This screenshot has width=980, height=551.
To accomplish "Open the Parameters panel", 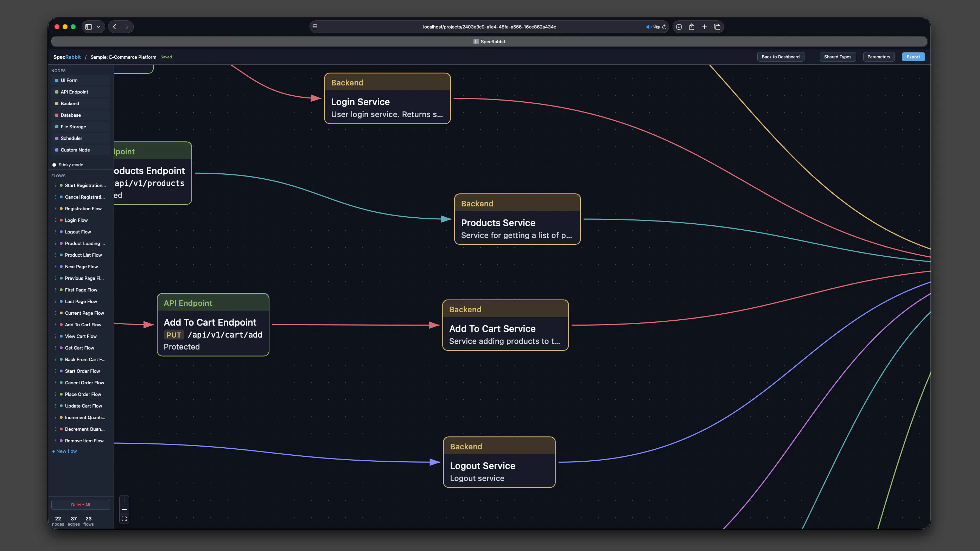I will tap(878, 57).
